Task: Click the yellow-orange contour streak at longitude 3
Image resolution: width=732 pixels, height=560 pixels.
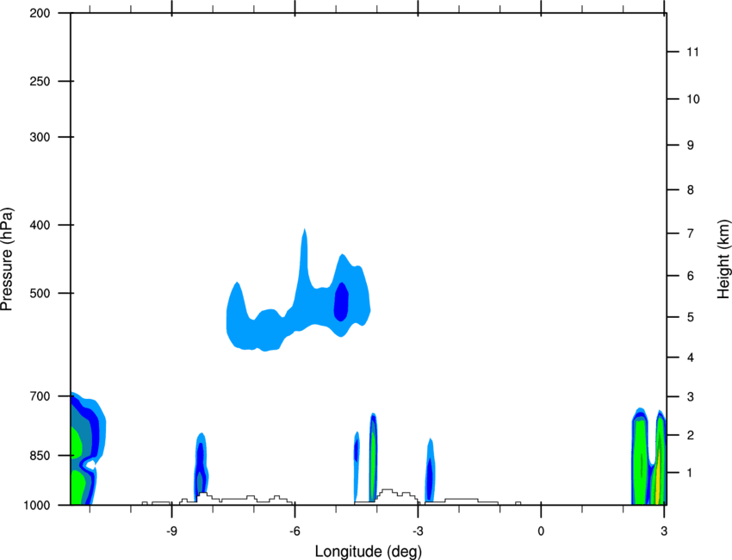Action: coord(658,476)
